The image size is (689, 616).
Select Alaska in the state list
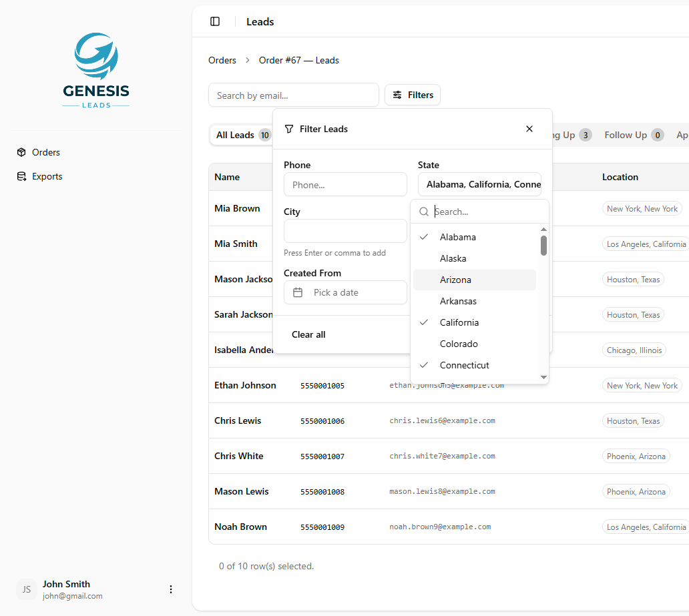[x=475, y=258]
